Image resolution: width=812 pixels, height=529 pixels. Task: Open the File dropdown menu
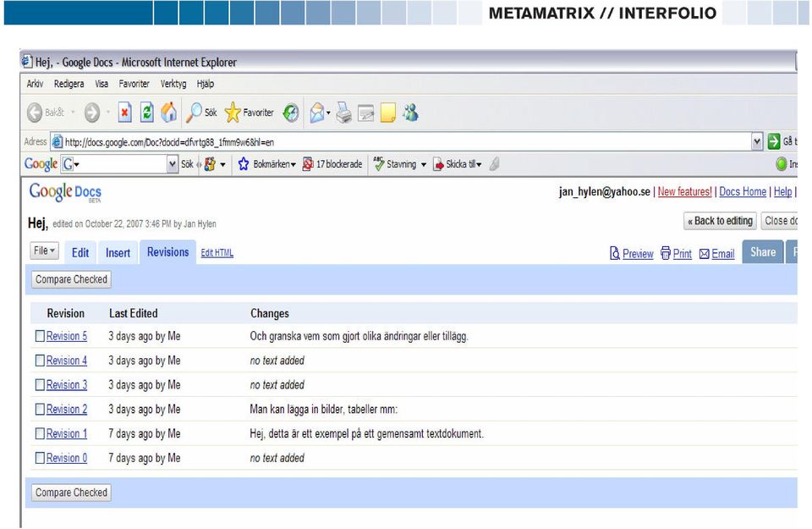44,251
